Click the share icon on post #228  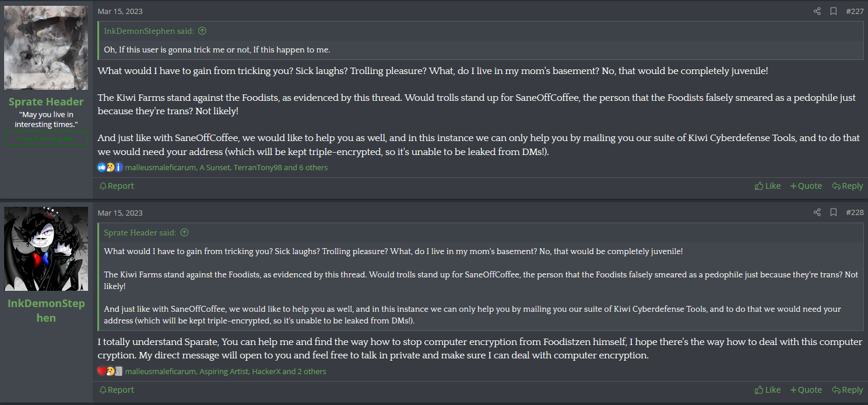[x=817, y=213]
